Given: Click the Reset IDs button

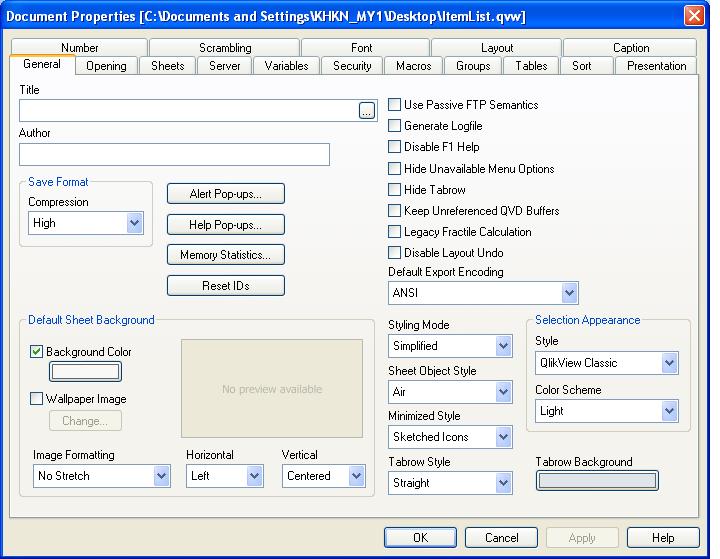Looking at the screenshot, I should point(225,286).
